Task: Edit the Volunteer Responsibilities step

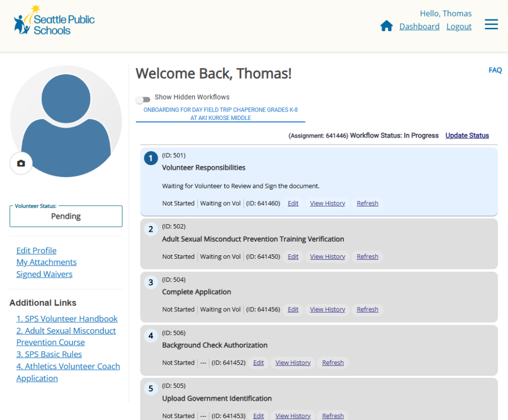Action: point(293,203)
